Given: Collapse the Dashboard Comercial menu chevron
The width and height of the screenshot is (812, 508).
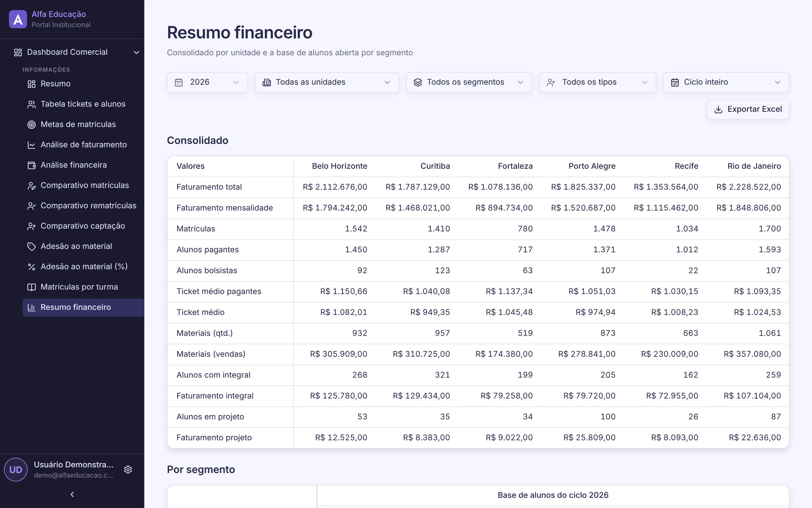Looking at the screenshot, I should [136, 52].
